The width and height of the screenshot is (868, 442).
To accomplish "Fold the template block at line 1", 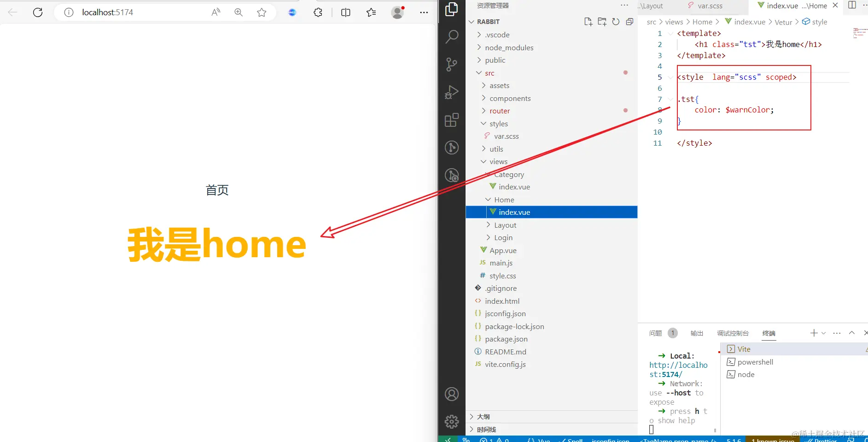I will point(670,34).
